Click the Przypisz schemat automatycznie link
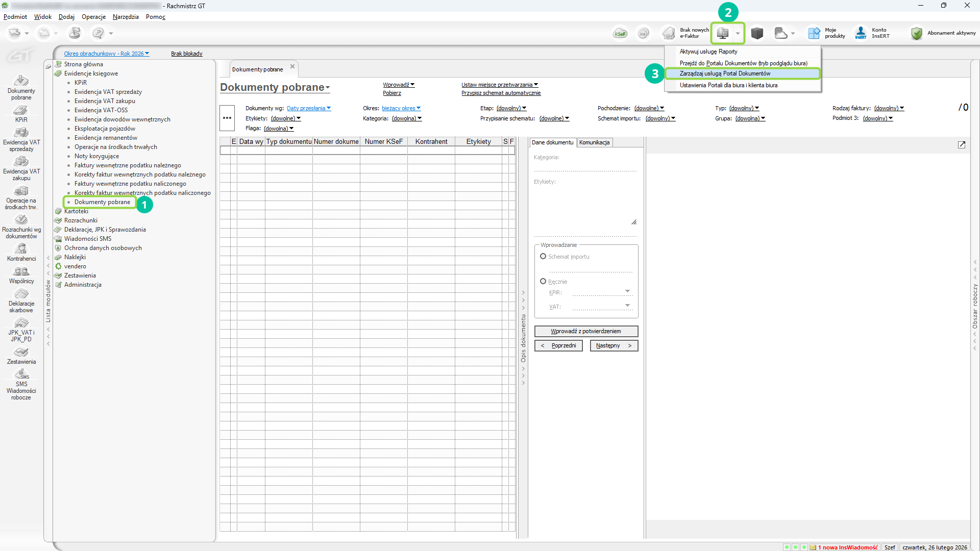 [x=501, y=93]
